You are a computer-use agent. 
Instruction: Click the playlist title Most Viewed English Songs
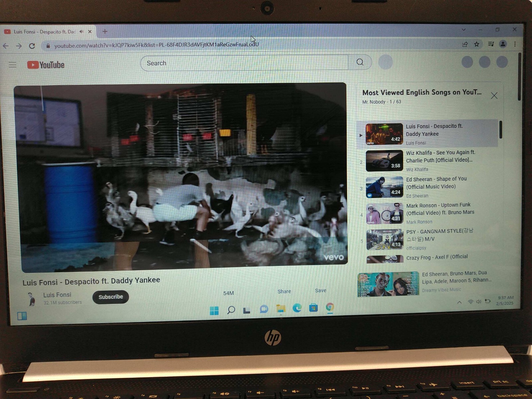(x=422, y=92)
